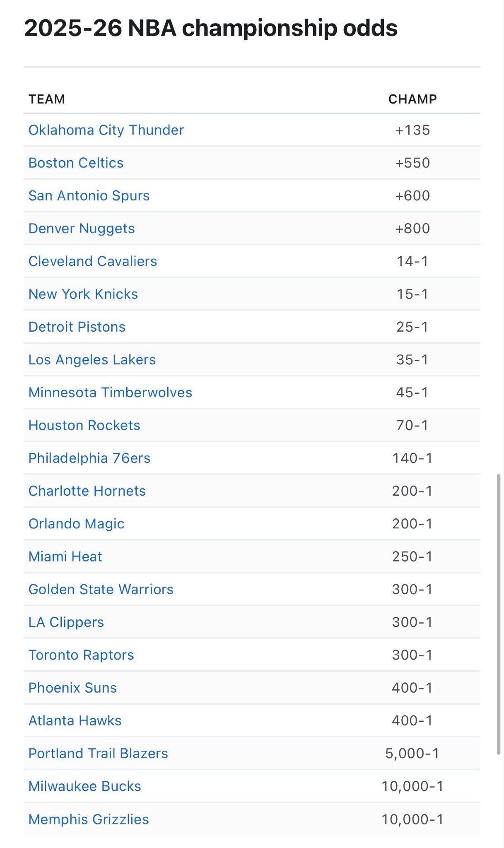Open Detroit Pistons team link

(77, 327)
